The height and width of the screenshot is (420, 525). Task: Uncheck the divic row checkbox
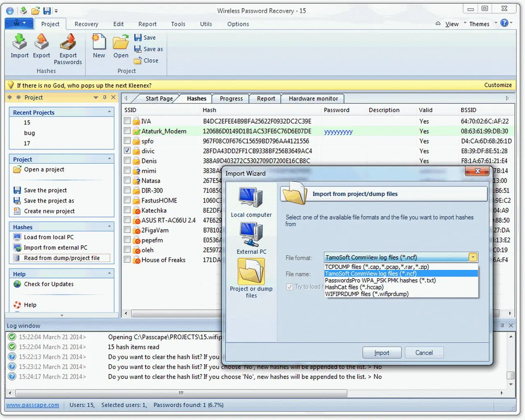pyautogui.click(x=128, y=151)
